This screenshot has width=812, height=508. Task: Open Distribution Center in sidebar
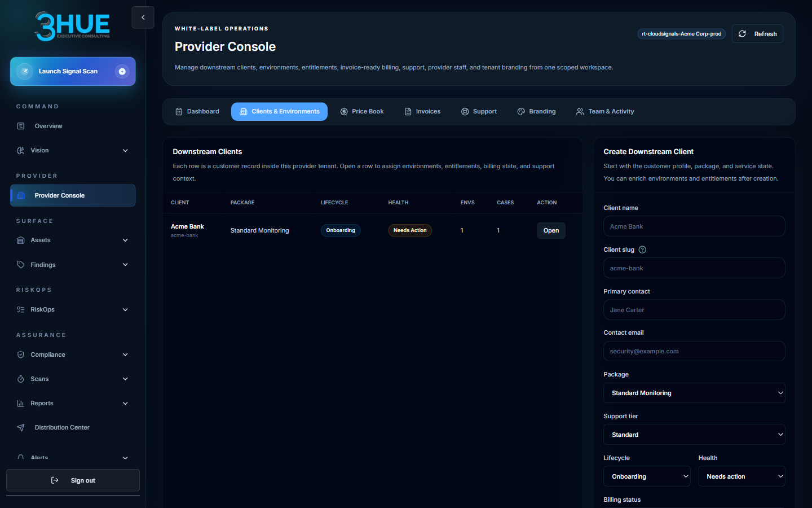[73, 428]
